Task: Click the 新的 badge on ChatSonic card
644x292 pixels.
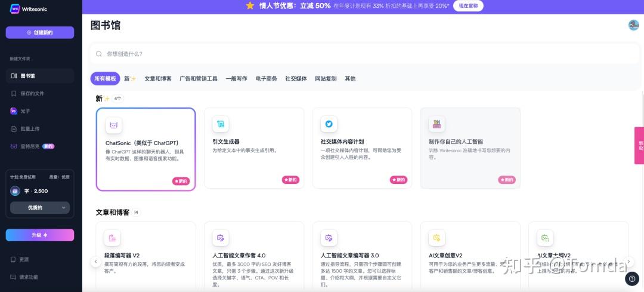Action: point(181,181)
